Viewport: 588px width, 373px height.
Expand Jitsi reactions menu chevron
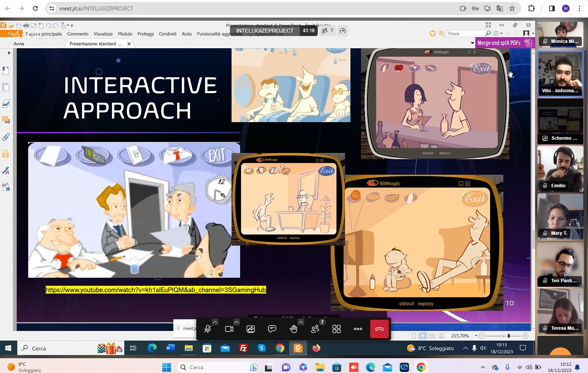[x=301, y=322]
